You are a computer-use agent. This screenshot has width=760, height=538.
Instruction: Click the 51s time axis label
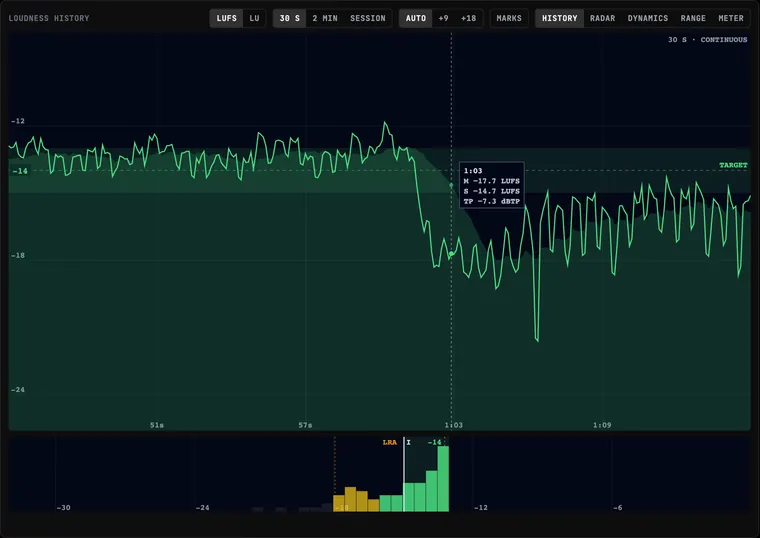click(157, 425)
